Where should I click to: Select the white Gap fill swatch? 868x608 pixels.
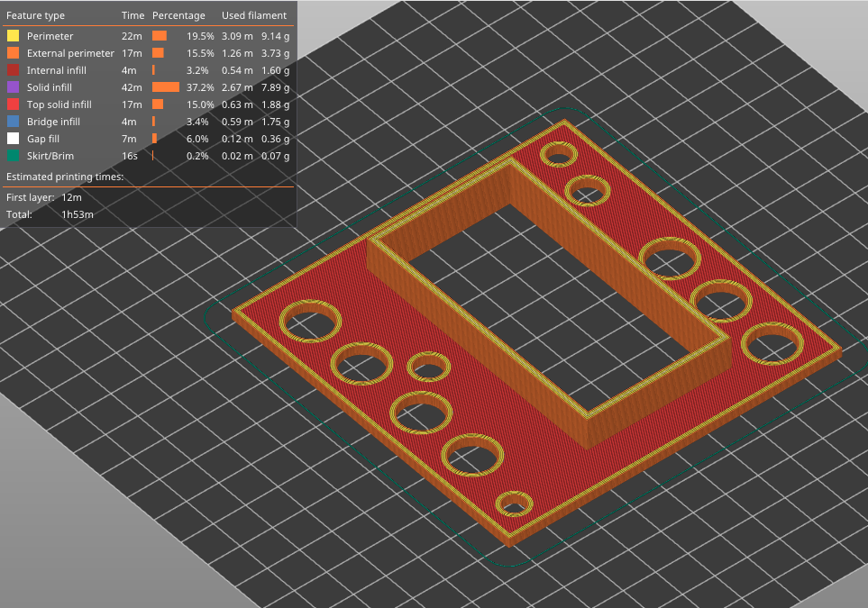(13, 139)
